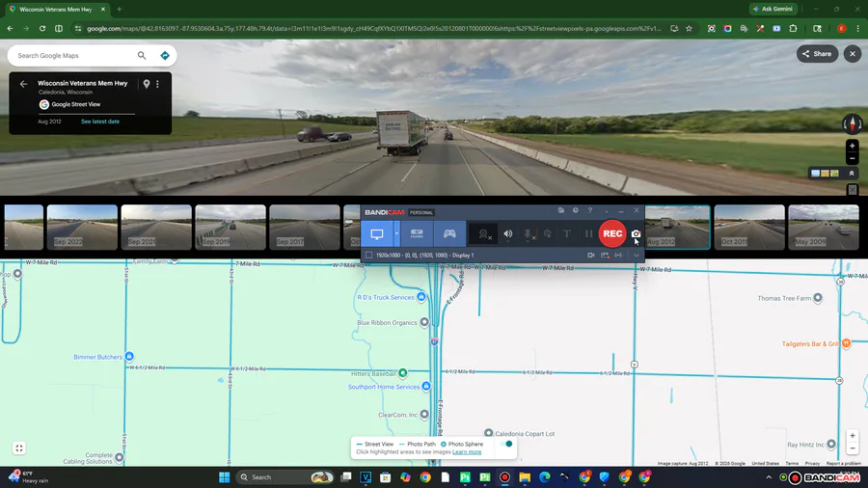Click Learn more link in legend
Image resolution: width=868 pixels, height=488 pixels.
(x=467, y=452)
